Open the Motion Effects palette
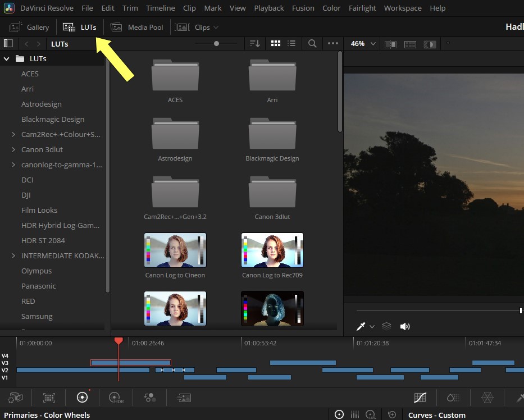 pos(184,398)
